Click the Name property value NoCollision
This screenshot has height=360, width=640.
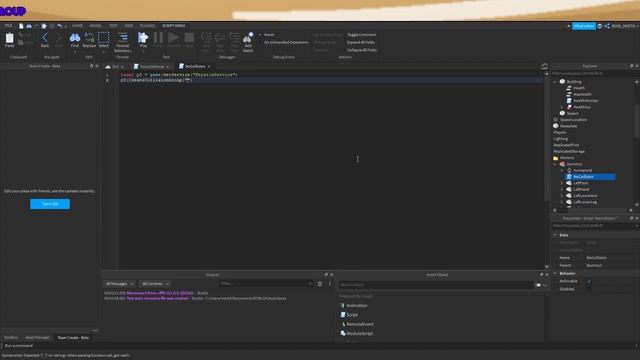click(597, 258)
